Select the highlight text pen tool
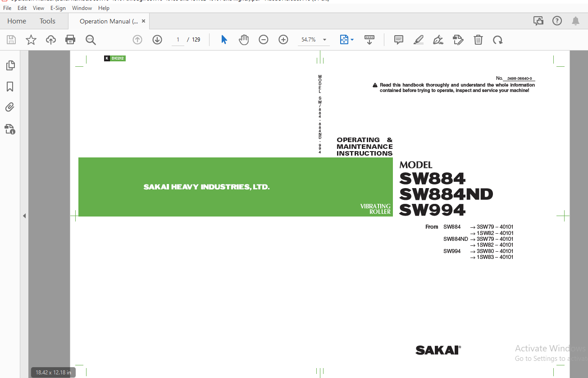588x378 pixels. pyautogui.click(x=419, y=40)
